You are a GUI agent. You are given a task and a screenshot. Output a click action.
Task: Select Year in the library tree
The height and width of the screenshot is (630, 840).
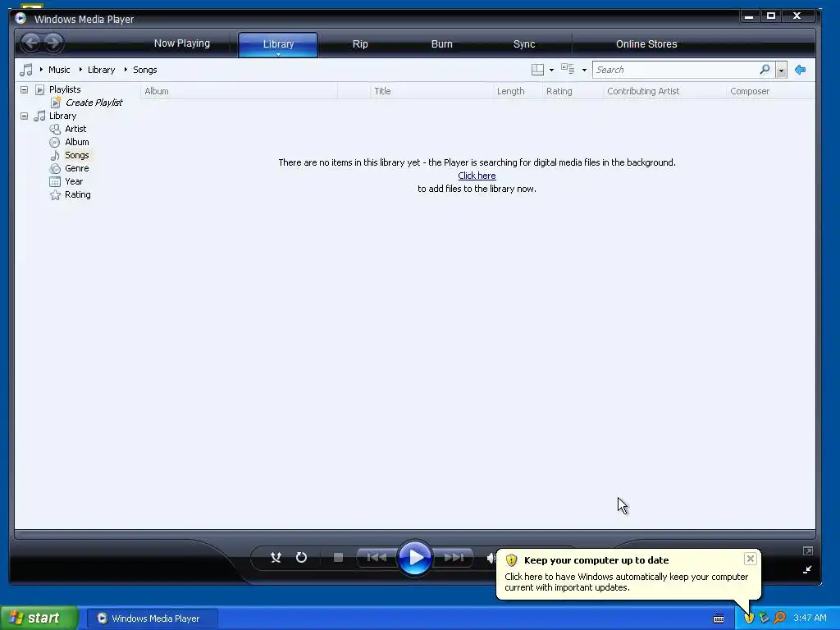coord(73,181)
